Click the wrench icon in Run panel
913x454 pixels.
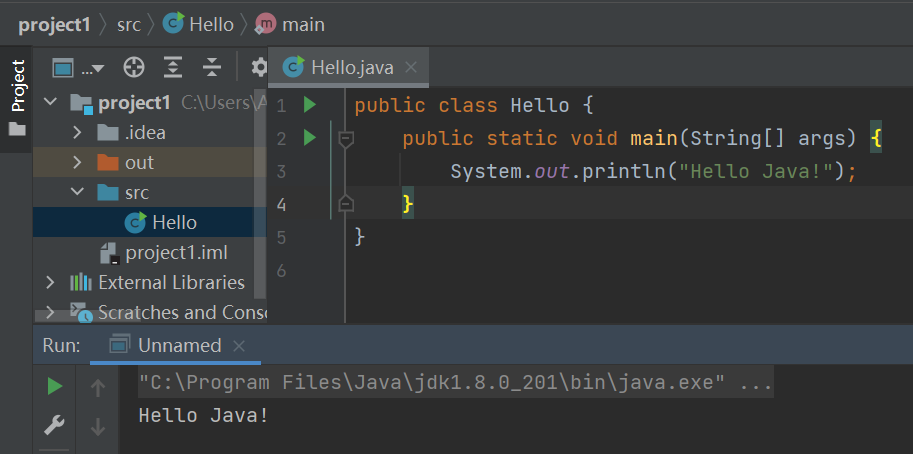pos(55,426)
